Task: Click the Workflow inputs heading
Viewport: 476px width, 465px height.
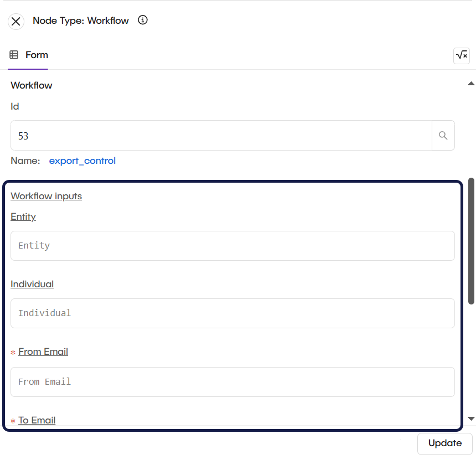Action: click(x=46, y=196)
